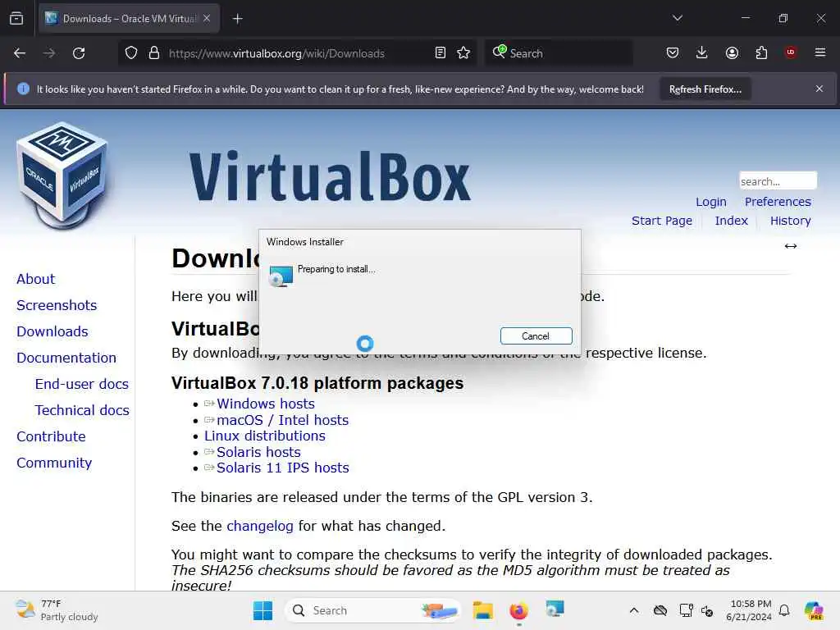Open the Index navigation link

[x=731, y=221]
